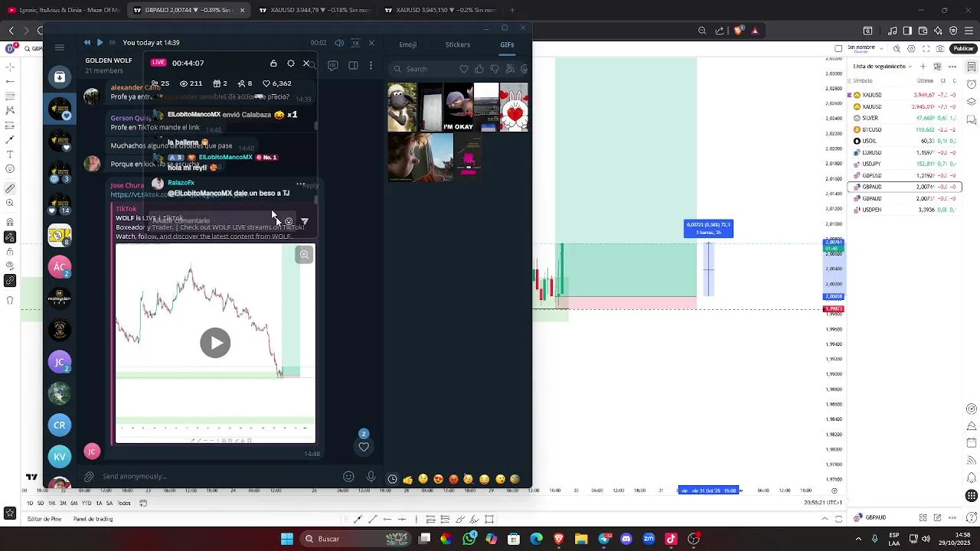Zoom the TikTok preview image
Screen dimensions: 980x551
pyautogui.click(x=304, y=255)
